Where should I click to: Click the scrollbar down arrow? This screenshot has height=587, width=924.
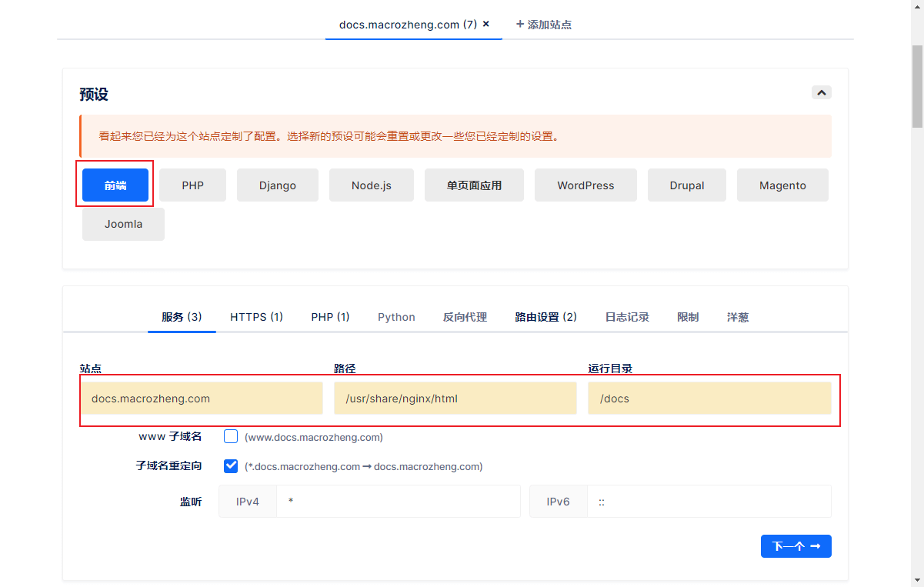(917, 581)
